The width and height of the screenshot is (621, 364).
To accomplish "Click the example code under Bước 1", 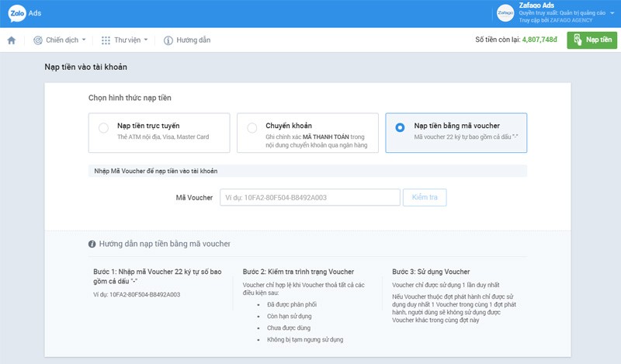I will (x=137, y=295).
